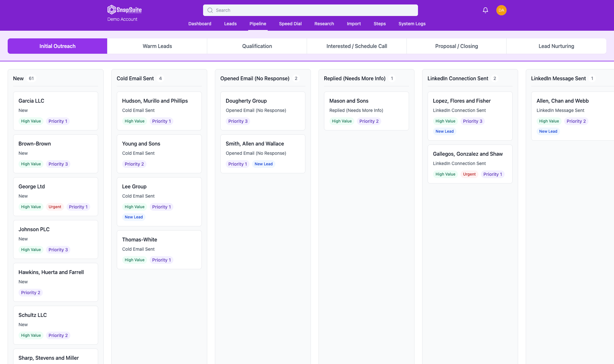
Task: Open the DA user avatar menu
Action: pyautogui.click(x=501, y=10)
